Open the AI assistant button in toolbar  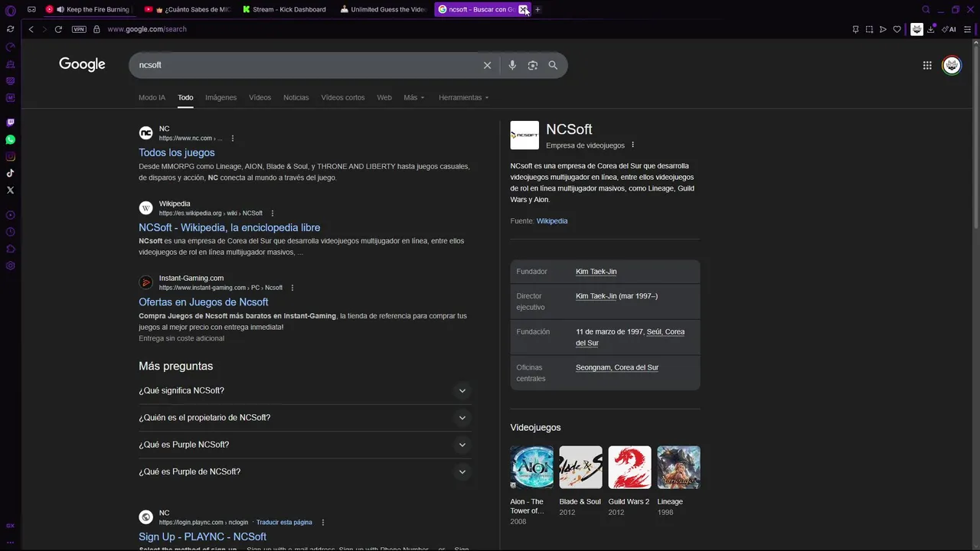pyautogui.click(x=949, y=29)
